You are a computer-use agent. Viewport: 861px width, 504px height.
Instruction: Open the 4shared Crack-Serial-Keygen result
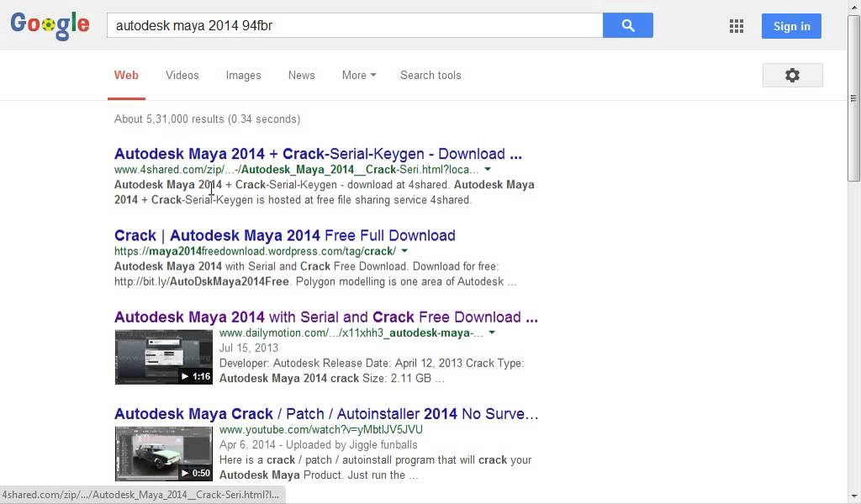point(318,154)
